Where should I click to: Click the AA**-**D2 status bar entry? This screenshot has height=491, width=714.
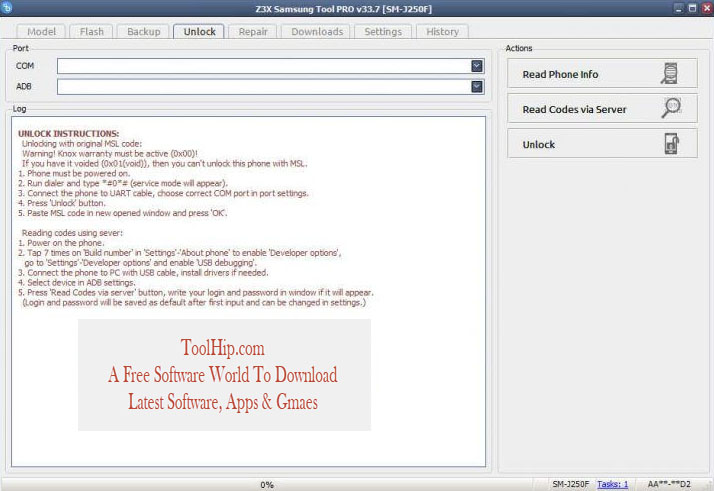tap(669, 484)
